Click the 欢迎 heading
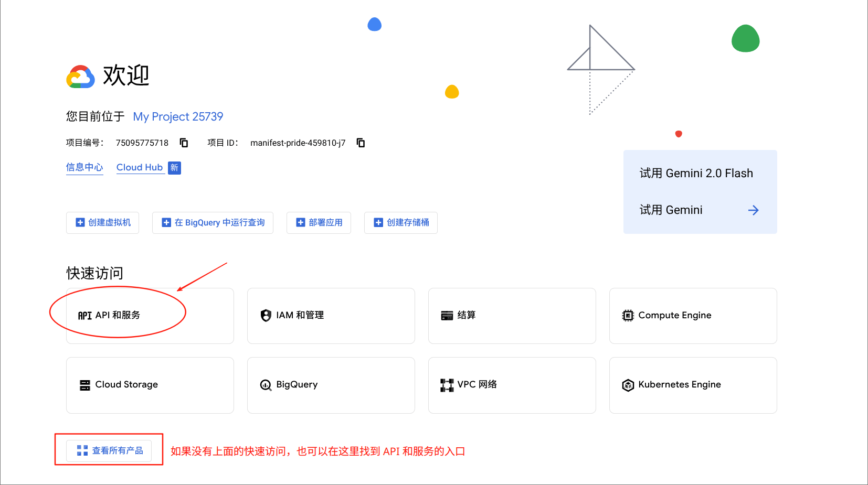This screenshot has height=485, width=868. tap(126, 76)
